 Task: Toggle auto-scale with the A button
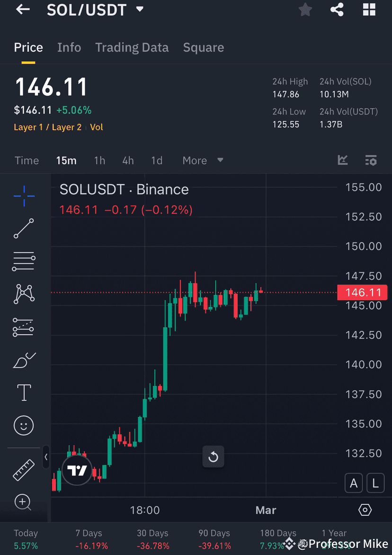[x=354, y=483]
